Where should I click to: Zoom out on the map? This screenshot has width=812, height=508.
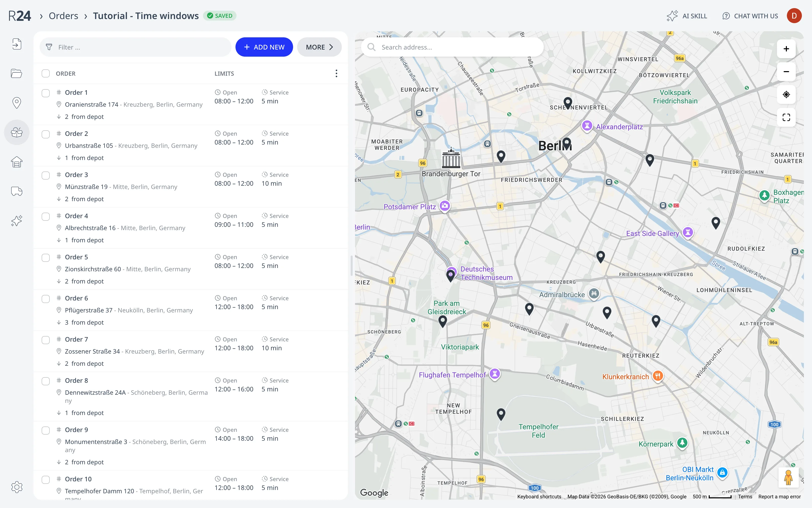point(786,72)
